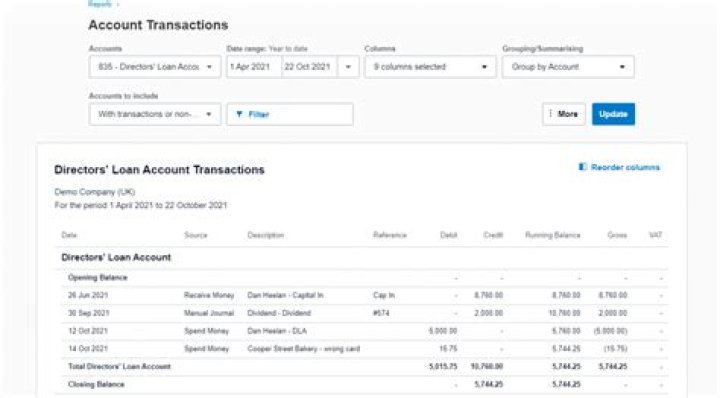Screen dimensions: 720x398
Task: Open the Group by Account dropdown
Action: (568, 67)
